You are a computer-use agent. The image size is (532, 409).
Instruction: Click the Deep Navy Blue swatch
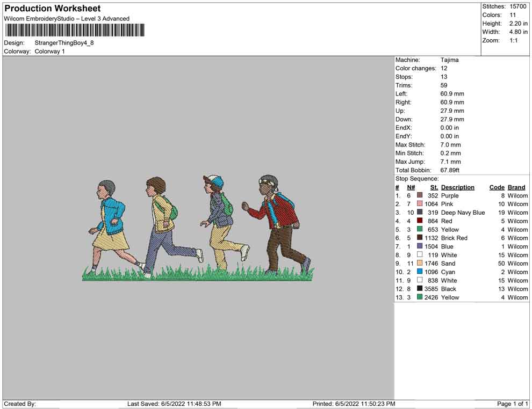point(420,213)
